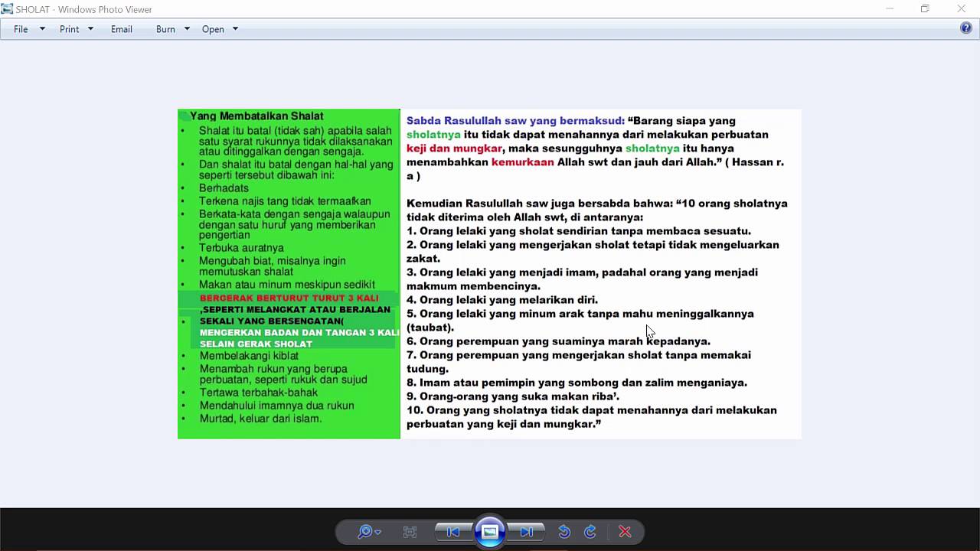Open the File menu
The image size is (980, 551).
[x=21, y=29]
